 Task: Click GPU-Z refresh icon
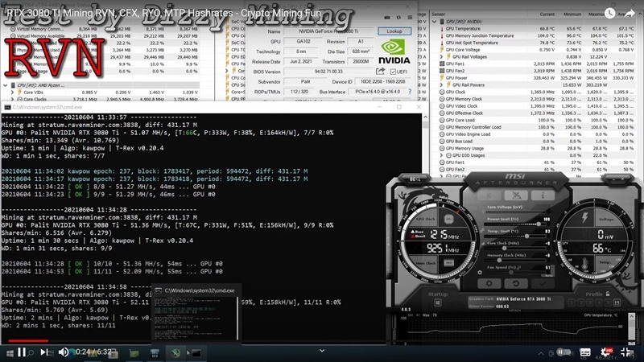(x=398, y=18)
